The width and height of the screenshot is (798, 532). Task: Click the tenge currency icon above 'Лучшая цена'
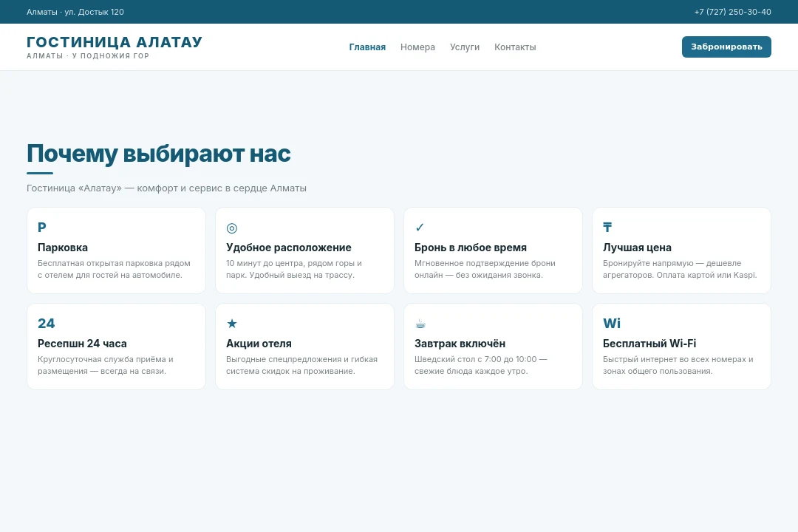(607, 228)
